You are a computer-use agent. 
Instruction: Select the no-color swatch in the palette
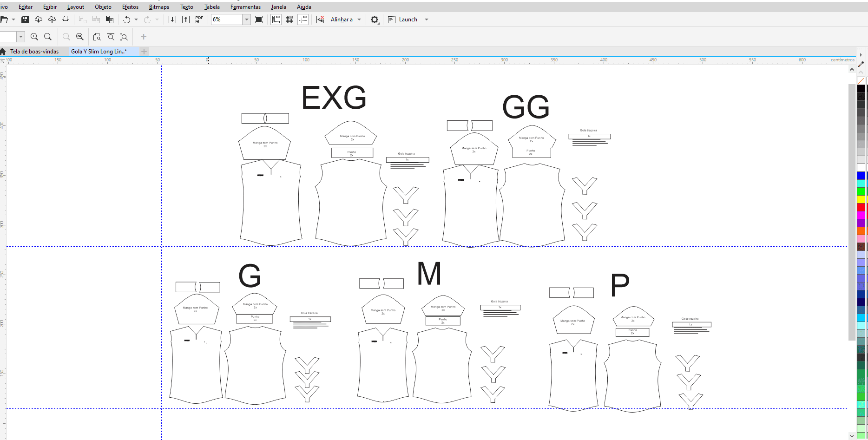[x=861, y=81]
